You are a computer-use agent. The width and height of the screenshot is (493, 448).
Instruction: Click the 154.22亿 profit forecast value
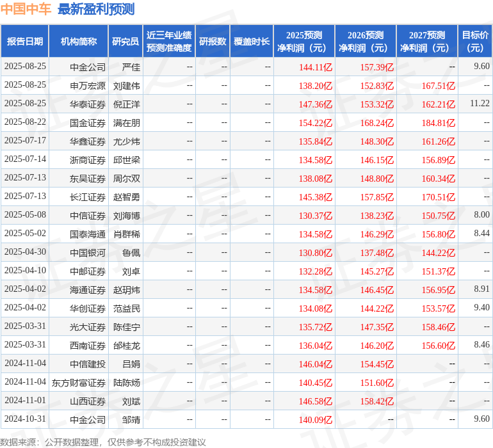click(x=316, y=123)
